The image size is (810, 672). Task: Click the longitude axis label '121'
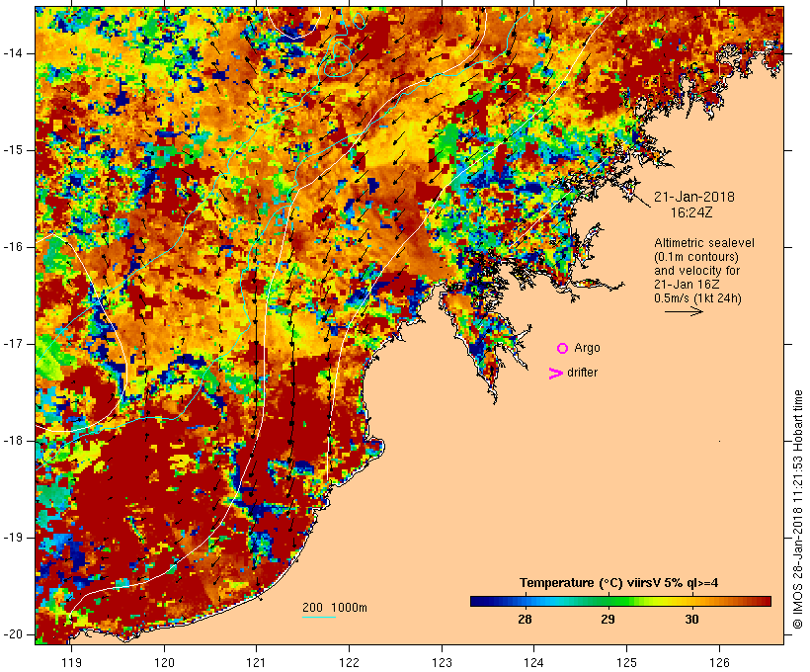[x=256, y=662]
